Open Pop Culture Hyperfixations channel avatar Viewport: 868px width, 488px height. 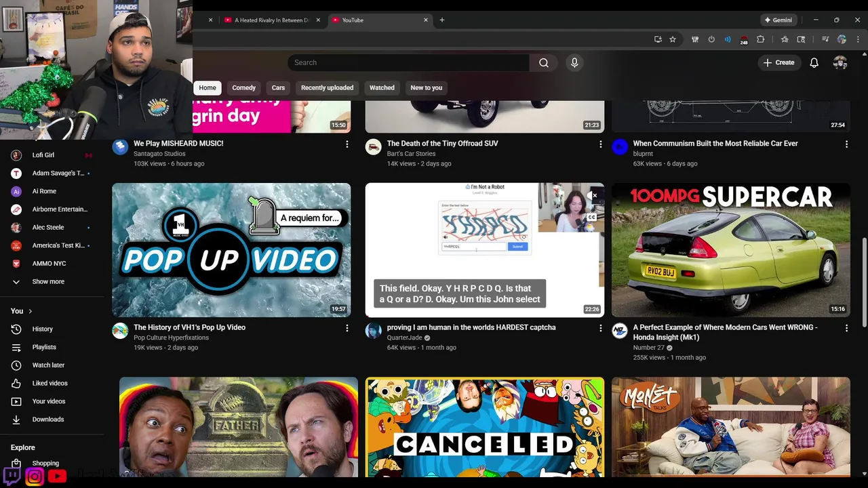point(120,331)
